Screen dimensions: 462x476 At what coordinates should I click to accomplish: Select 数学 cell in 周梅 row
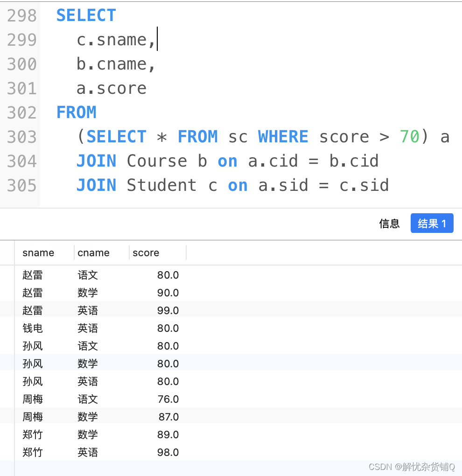point(88,417)
